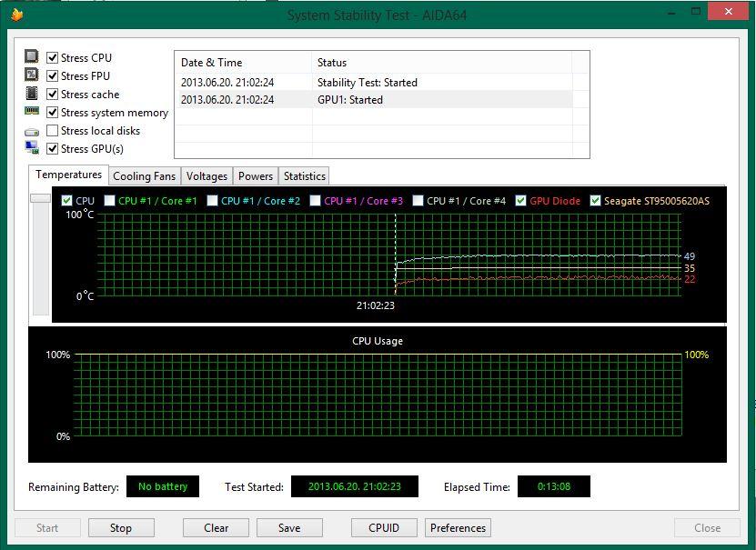Click the Status column header

pos(441,63)
